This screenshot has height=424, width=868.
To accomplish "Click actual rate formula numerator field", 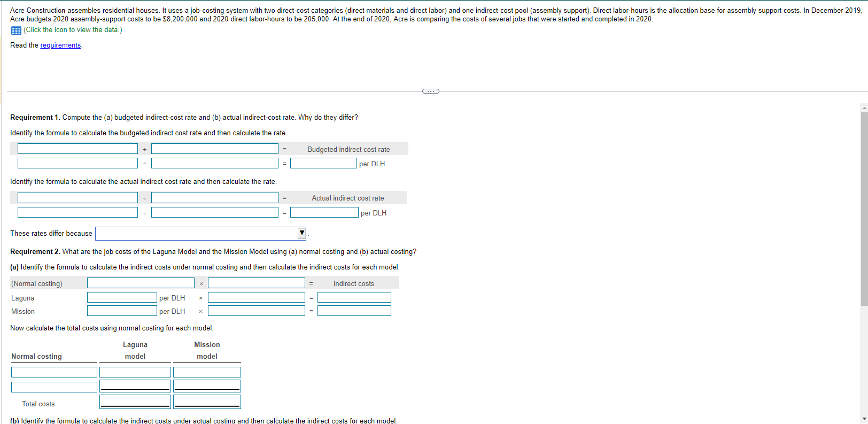I will [77, 198].
